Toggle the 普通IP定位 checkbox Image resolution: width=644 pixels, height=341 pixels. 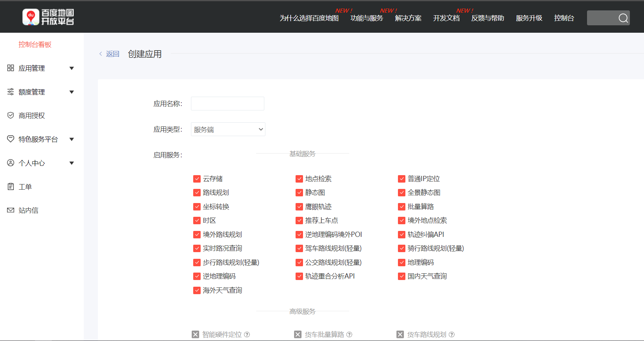[402, 179]
